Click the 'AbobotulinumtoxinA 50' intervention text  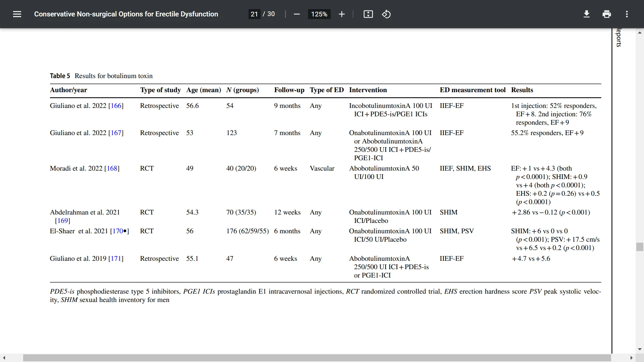pyautogui.click(x=384, y=168)
